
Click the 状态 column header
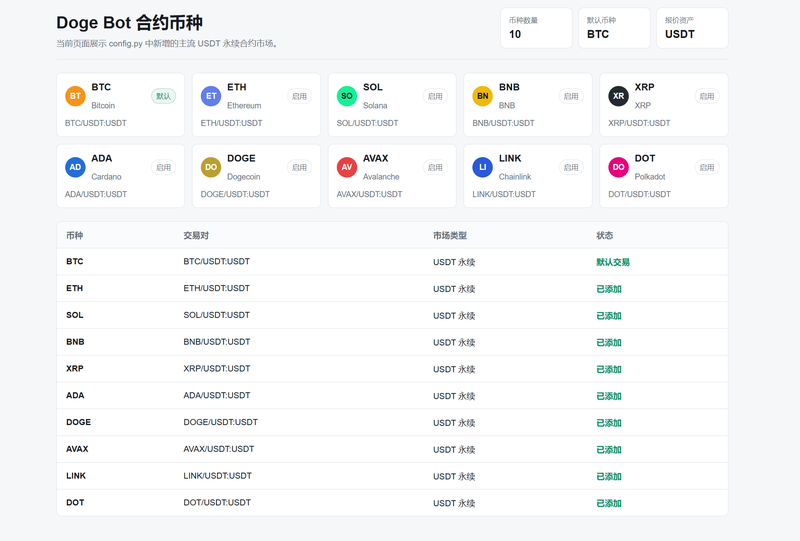point(605,235)
